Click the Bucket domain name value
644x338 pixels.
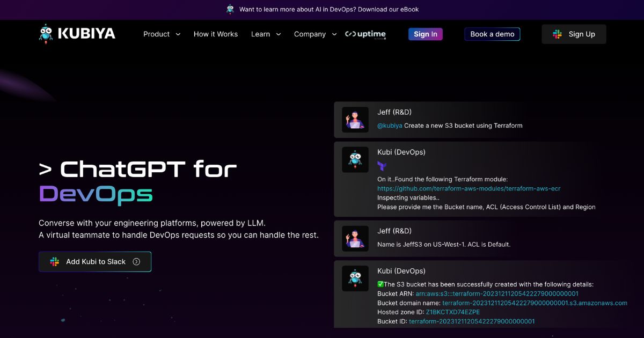[x=535, y=303]
